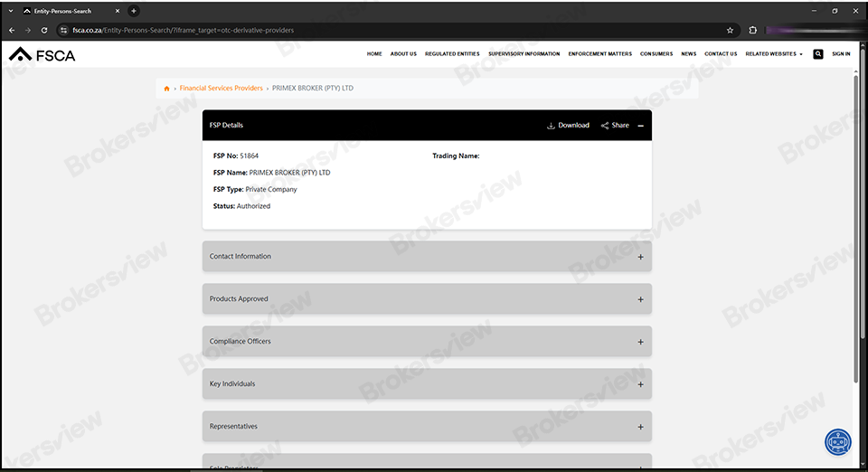
Task: Select FSP No value 51864
Action: 250,156
